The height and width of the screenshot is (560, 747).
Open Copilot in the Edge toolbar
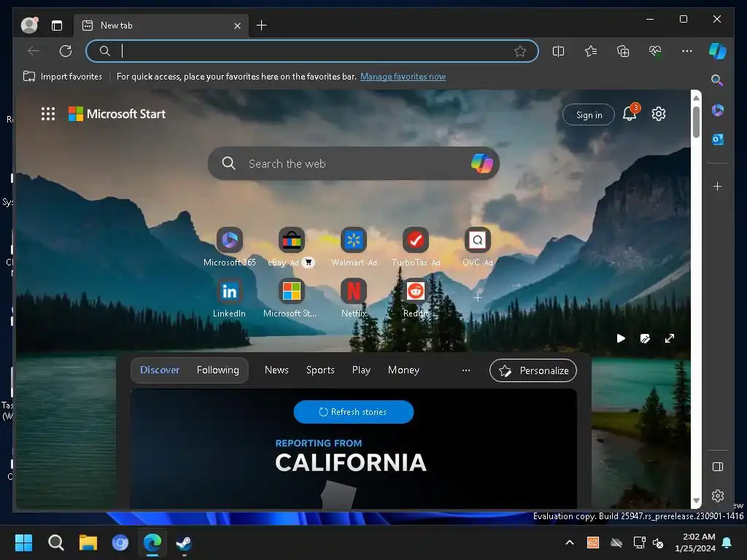pyautogui.click(x=718, y=51)
